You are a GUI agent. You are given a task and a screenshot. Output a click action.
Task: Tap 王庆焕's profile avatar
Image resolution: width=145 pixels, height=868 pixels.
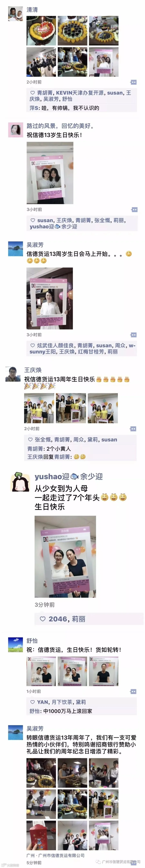(x=13, y=374)
